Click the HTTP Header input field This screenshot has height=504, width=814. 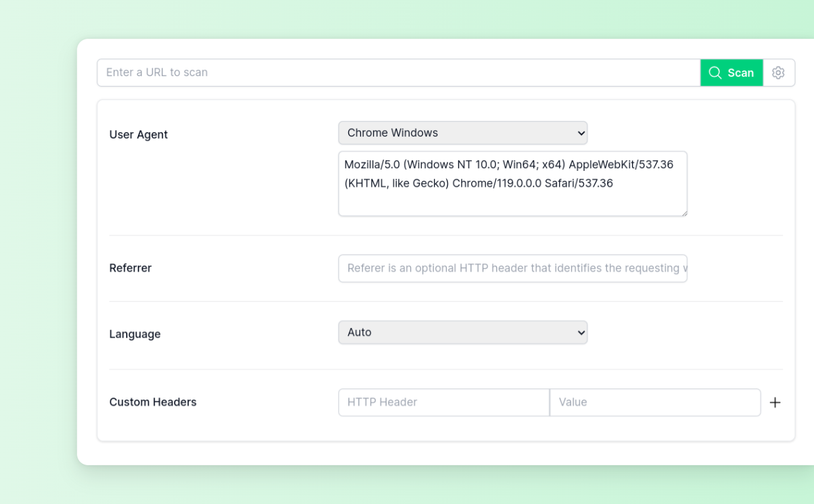click(x=443, y=402)
